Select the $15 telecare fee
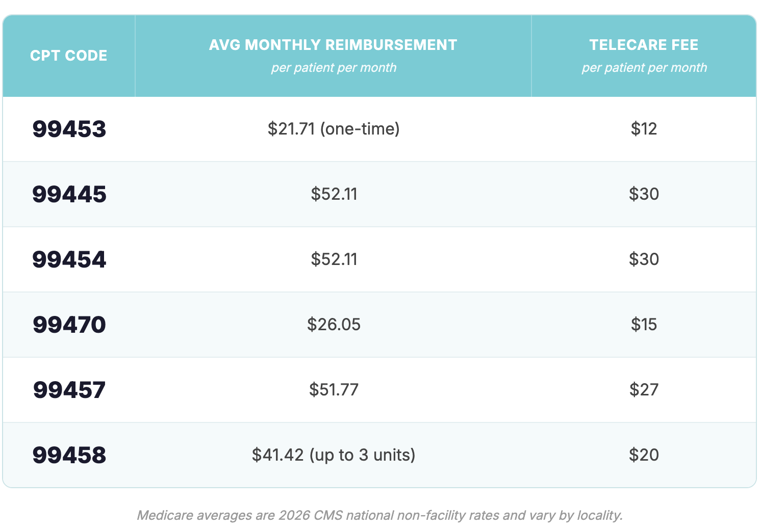The image size is (761, 532). (644, 325)
